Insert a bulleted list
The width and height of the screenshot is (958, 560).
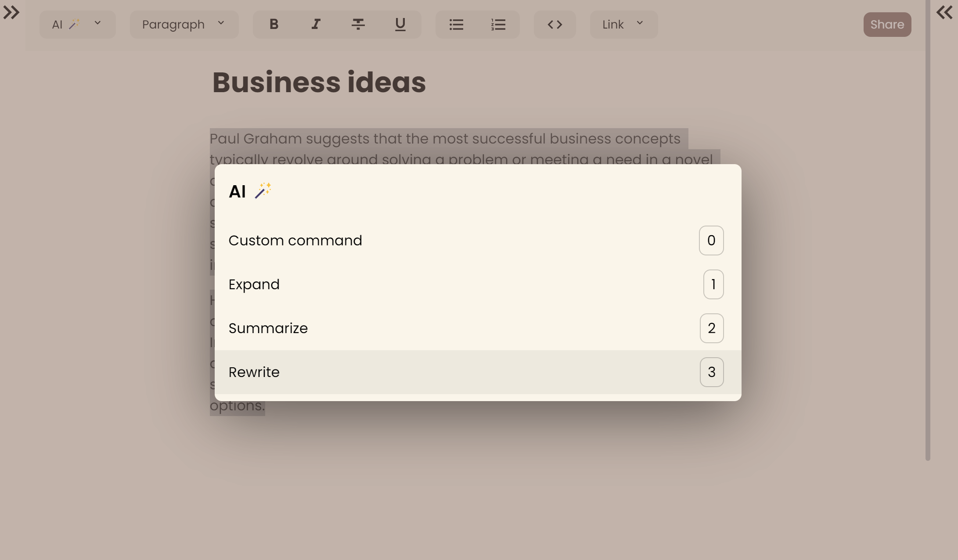[456, 25]
